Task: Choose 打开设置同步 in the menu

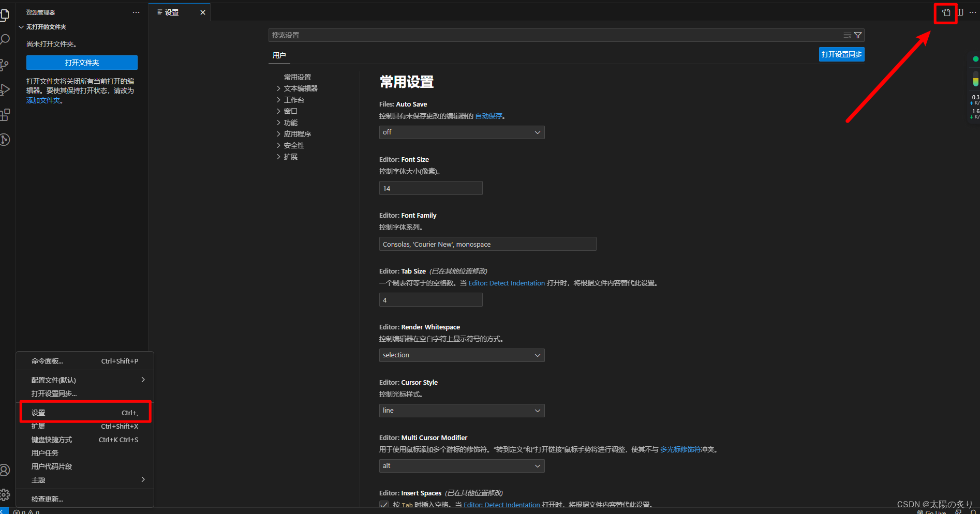Action: pyautogui.click(x=85, y=394)
